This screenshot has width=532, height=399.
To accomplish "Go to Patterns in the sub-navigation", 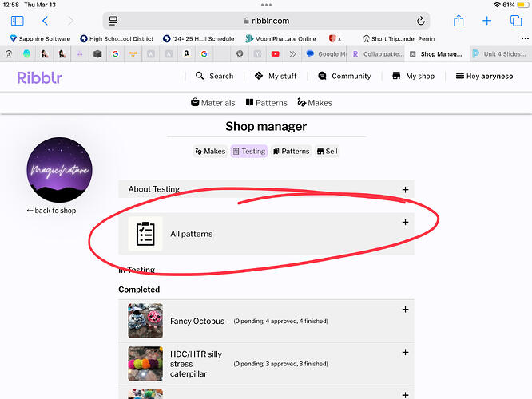I will click(266, 102).
